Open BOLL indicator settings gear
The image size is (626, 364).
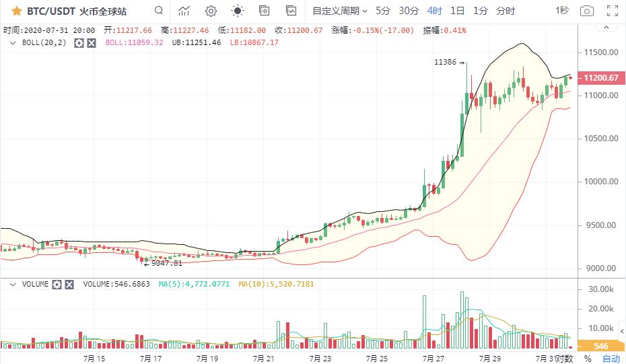pyautogui.click(x=79, y=42)
